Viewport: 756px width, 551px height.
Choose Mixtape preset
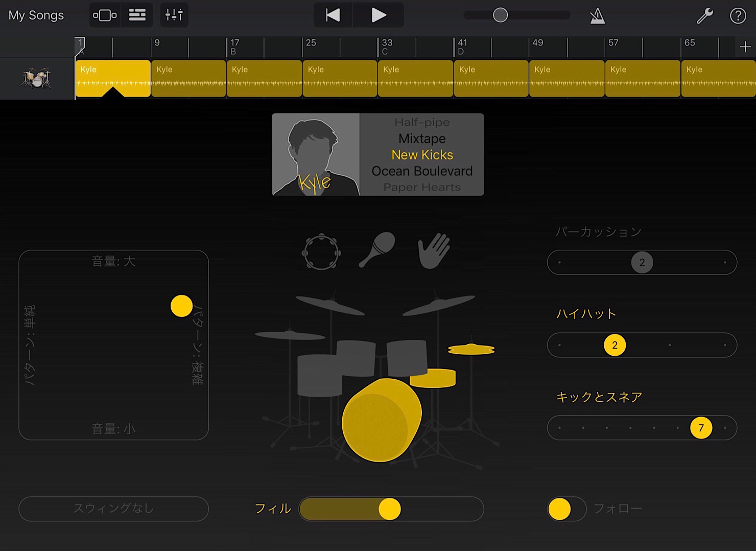(x=422, y=139)
